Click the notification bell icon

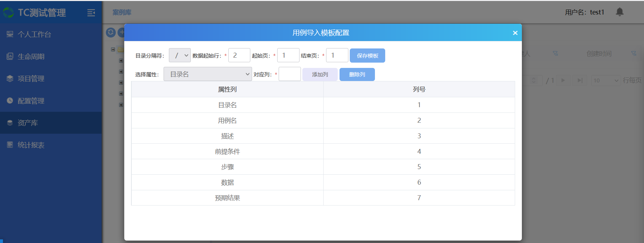click(619, 12)
